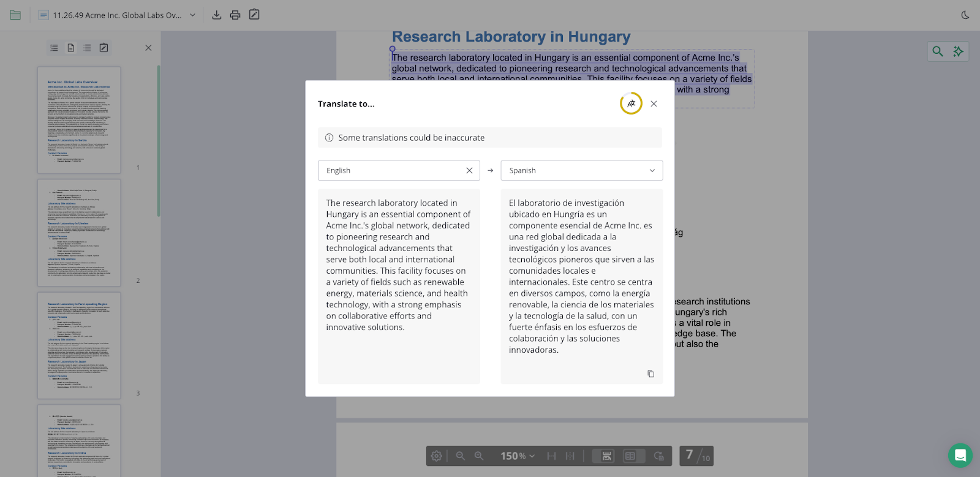Select the page thumbnails tab in the sidebar

click(71, 48)
